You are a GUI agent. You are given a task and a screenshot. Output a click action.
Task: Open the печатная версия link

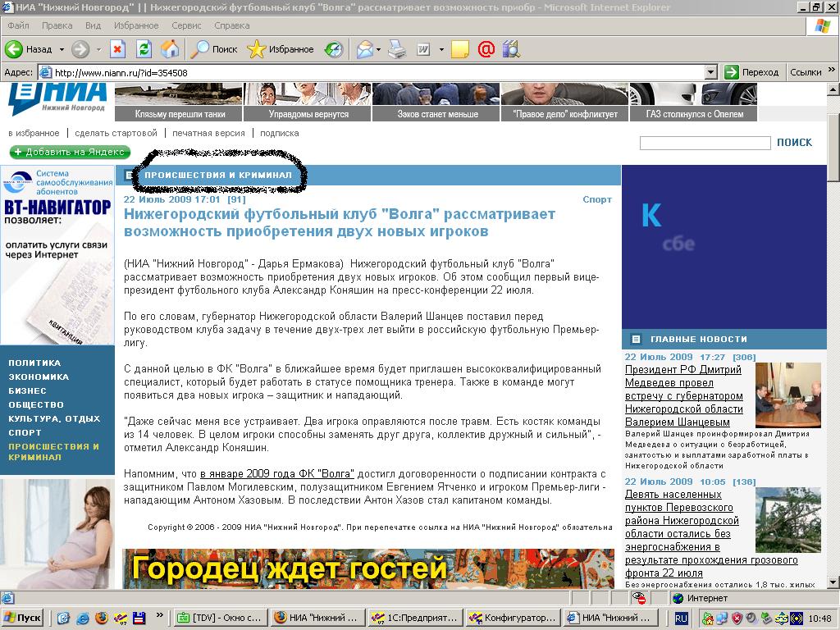point(208,133)
